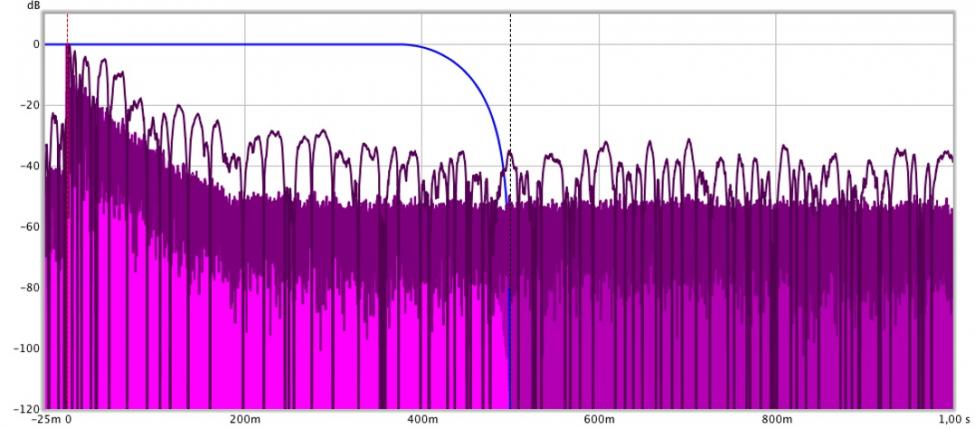The image size is (975, 429).
Task: Click the 0 dB vertical axis label
Action: (36, 45)
